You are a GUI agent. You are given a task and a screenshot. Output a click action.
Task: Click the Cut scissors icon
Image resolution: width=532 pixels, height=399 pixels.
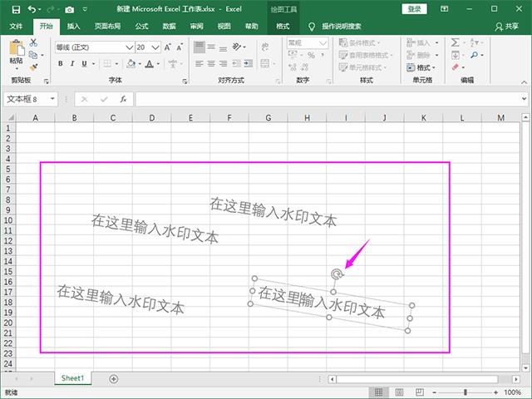33,42
